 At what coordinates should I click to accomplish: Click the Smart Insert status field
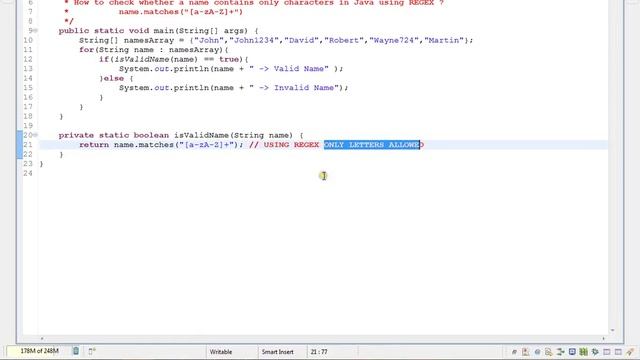click(278, 351)
